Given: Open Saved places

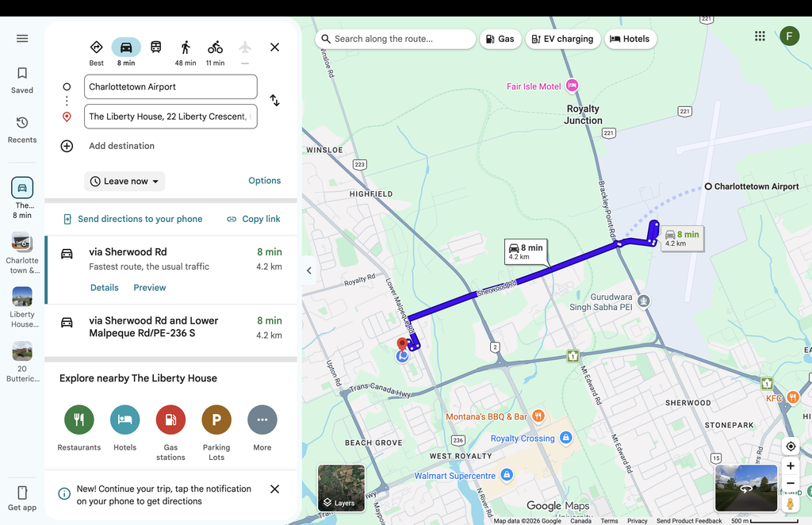Looking at the screenshot, I should pyautogui.click(x=21, y=80).
